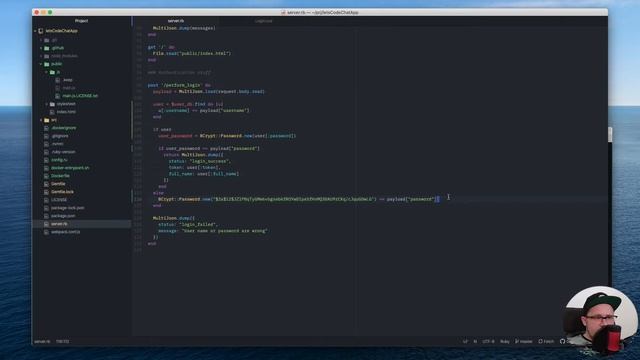Open package.json file
640x360 pixels.
click(63, 216)
